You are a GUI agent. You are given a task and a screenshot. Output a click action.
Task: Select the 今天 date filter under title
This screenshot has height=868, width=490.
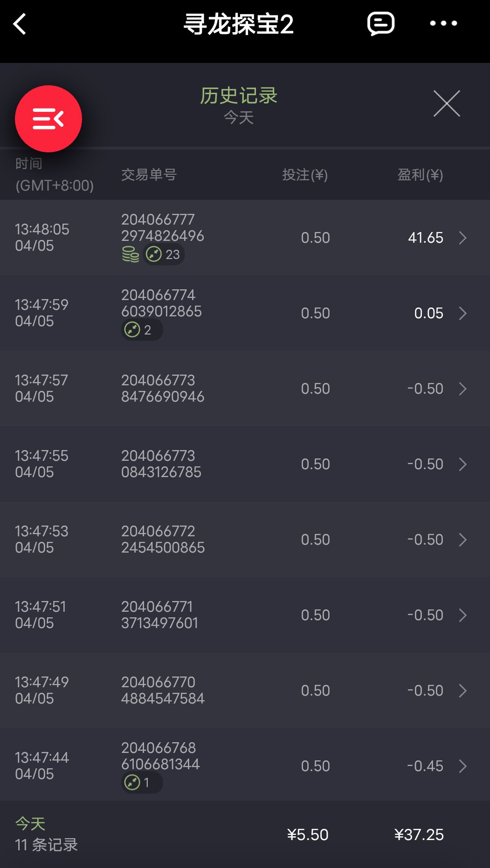[x=239, y=117]
